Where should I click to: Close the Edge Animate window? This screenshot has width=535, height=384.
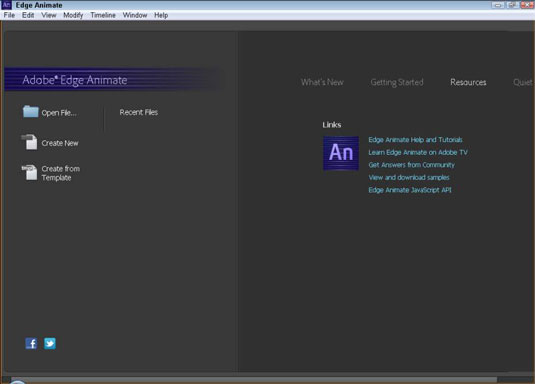click(x=527, y=5)
